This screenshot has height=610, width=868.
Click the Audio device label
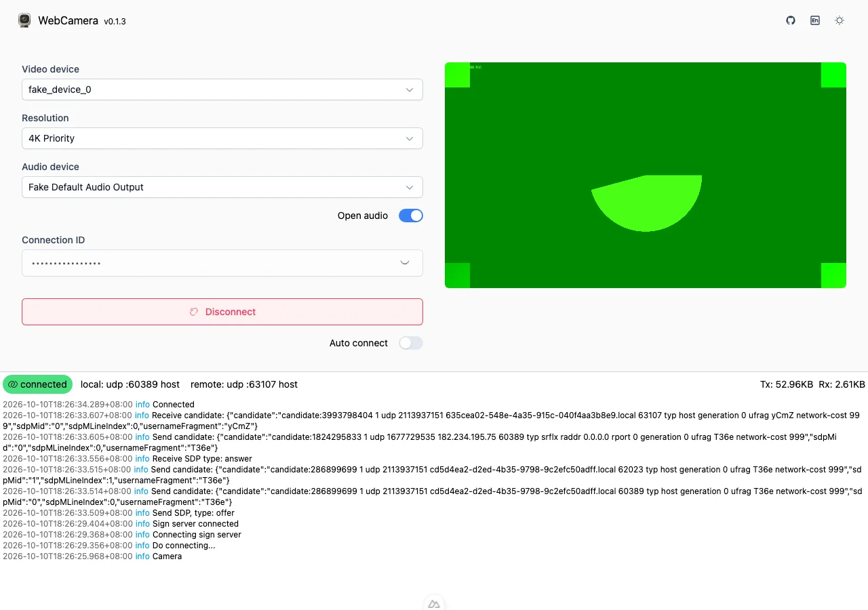[50, 167]
